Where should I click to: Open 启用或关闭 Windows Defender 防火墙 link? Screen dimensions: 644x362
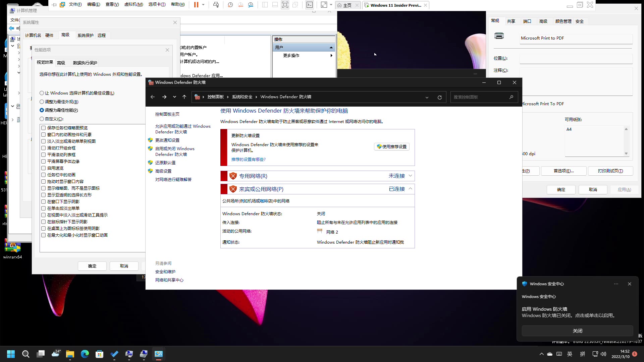(x=174, y=152)
